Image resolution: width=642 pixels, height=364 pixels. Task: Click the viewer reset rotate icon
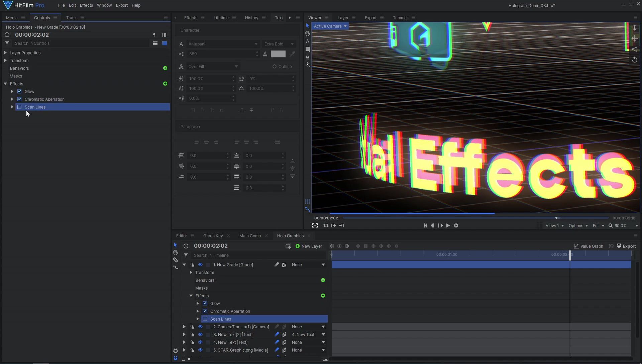(635, 60)
